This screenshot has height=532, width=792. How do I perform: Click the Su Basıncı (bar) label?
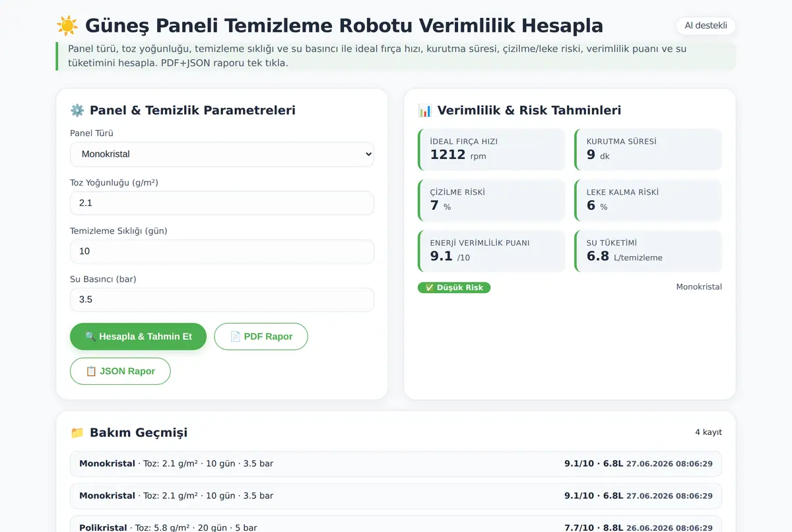103,279
